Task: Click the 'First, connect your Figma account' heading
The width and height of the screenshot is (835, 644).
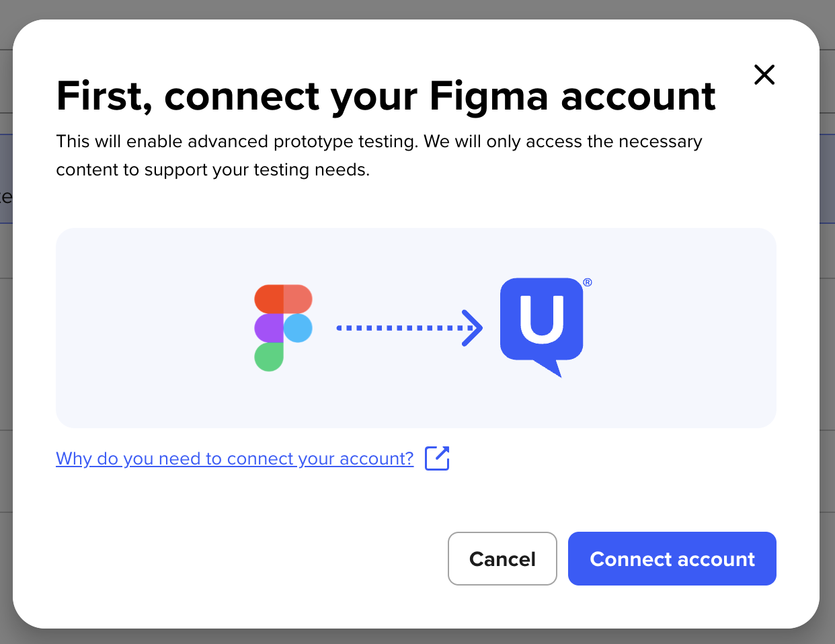Action: pyautogui.click(x=386, y=96)
